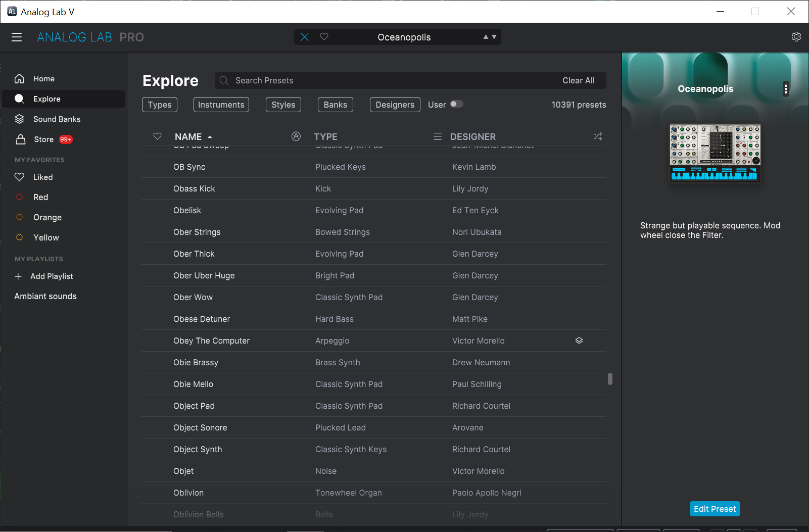Open Oceanopolis preset three-dot menu
This screenshot has height=532, width=809.
tap(786, 89)
